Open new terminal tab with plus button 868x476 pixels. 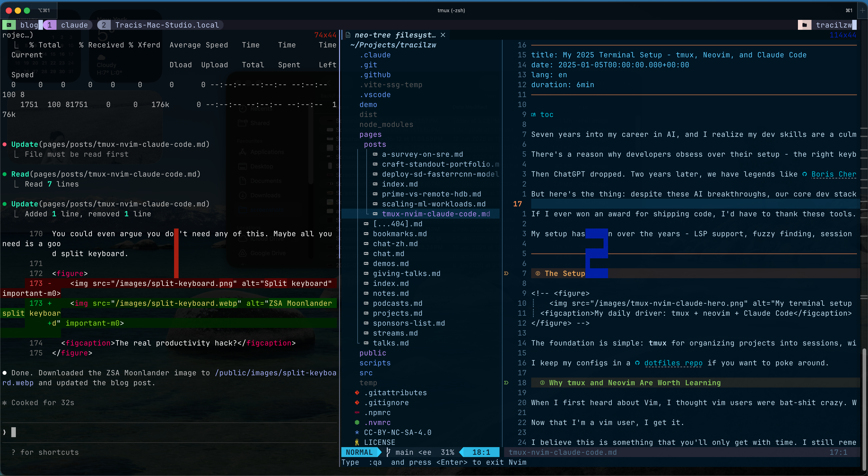(862, 10)
